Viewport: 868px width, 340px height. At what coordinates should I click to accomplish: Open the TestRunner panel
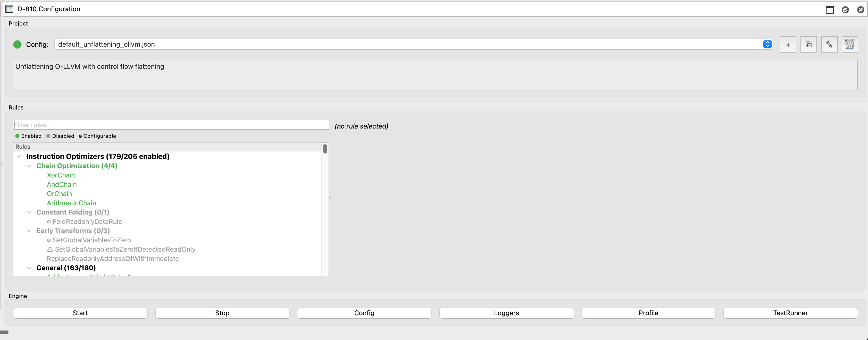790,313
